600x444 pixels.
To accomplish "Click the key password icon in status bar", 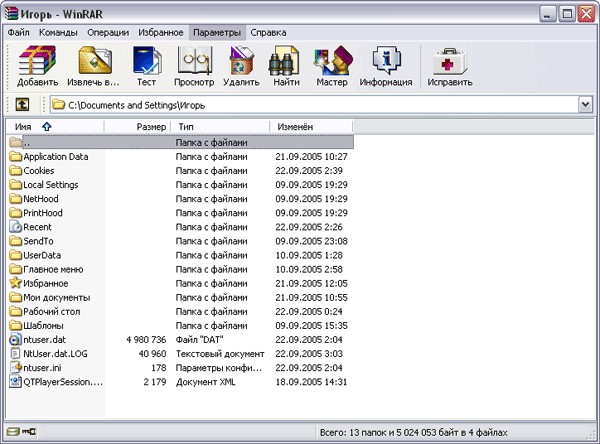I will click(x=29, y=432).
